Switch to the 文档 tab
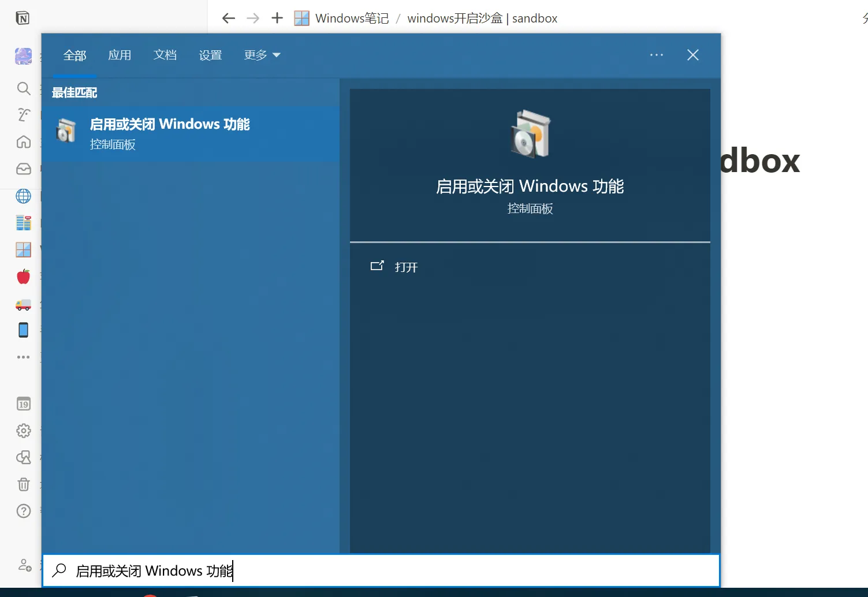Screen dimensions: 868x597 [165, 55]
